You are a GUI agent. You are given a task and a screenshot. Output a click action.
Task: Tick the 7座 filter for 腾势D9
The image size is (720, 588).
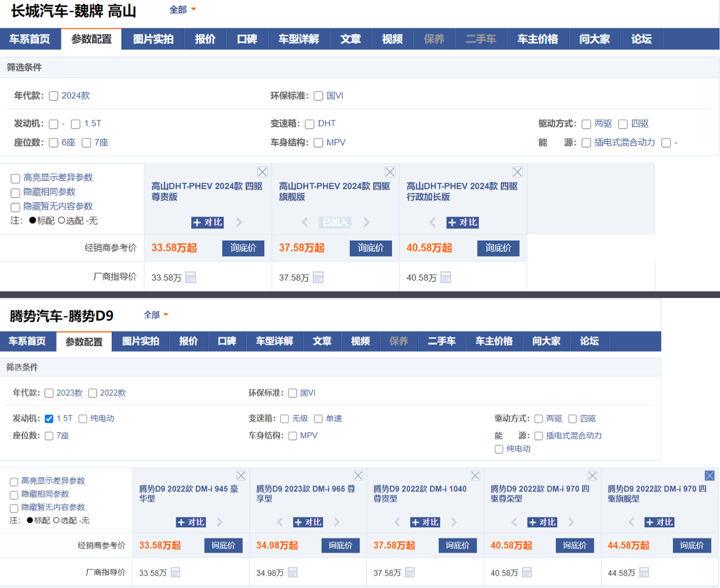pyautogui.click(x=49, y=436)
